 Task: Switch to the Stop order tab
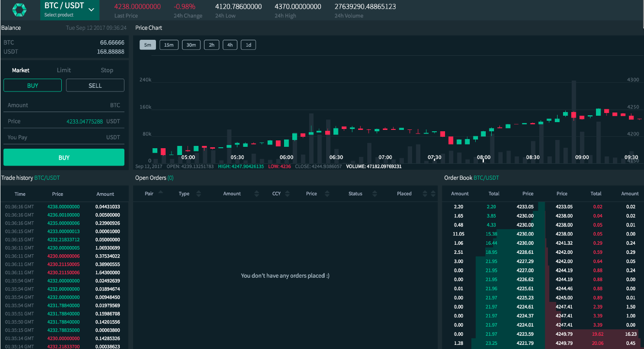pyautogui.click(x=107, y=70)
